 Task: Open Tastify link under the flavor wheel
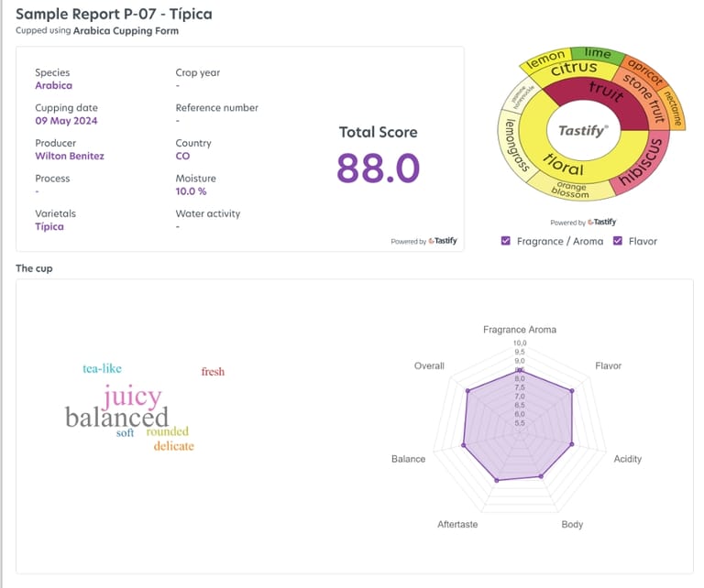point(601,223)
